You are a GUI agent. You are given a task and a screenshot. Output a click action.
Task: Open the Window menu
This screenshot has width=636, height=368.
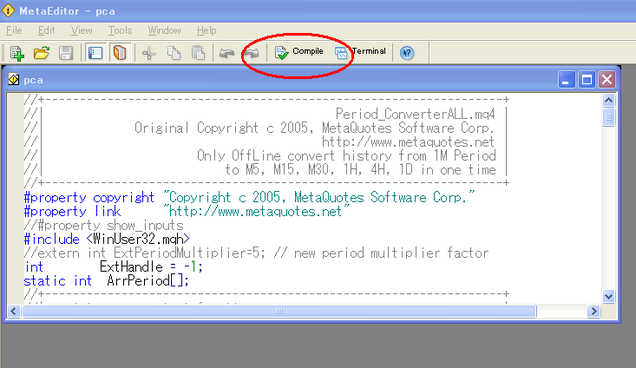[164, 30]
